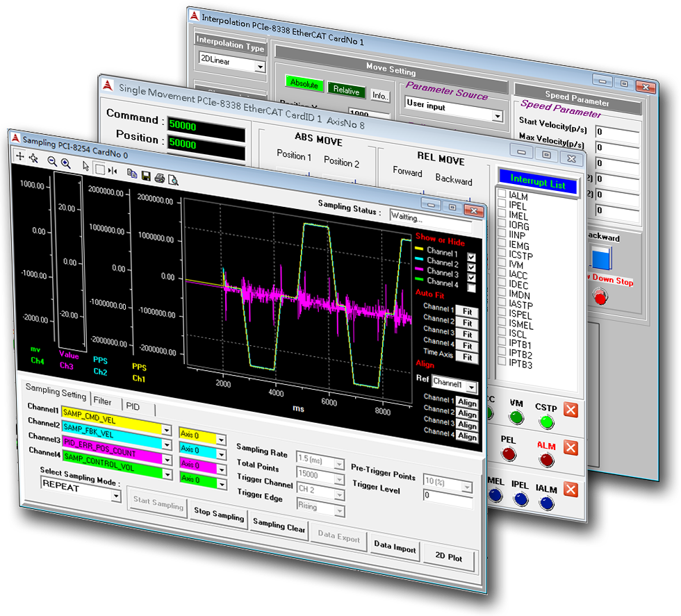Click the Stop Sampling button
This screenshot has height=616, width=681.
click(x=219, y=513)
